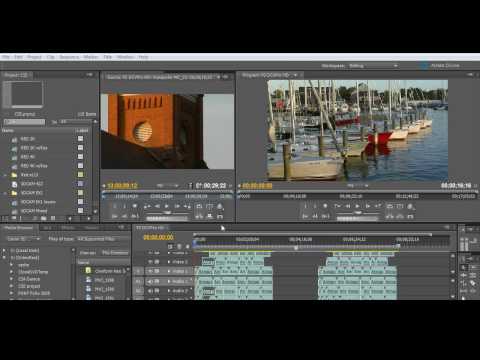The height and width of the screenshot is (360, 480).
Task: Switch to the Media Browser tab
Action: point(19,228)
